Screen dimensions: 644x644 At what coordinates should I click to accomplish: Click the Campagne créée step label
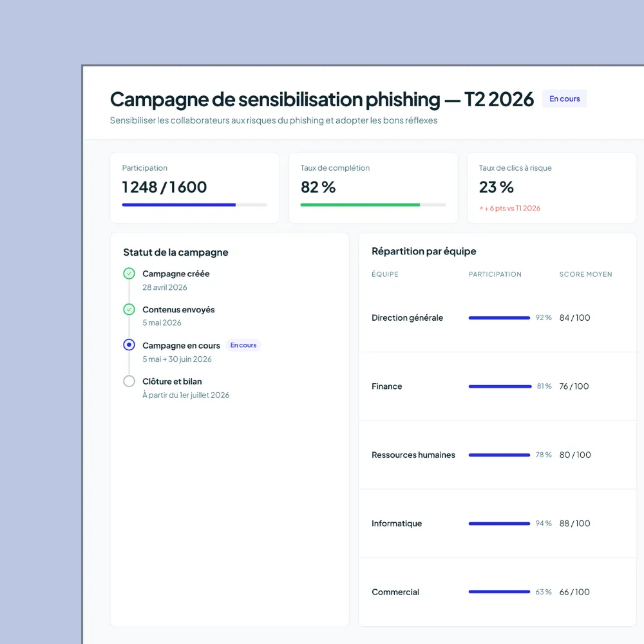point(176,274)
